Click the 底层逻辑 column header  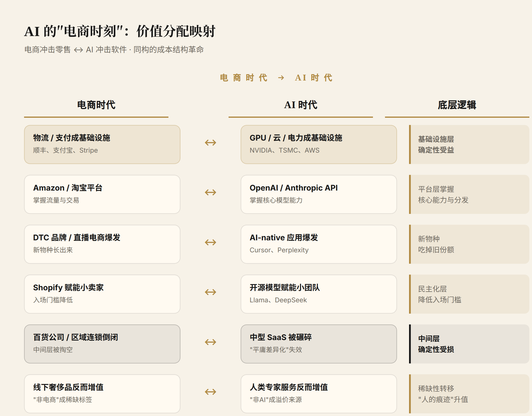point(457,105)
